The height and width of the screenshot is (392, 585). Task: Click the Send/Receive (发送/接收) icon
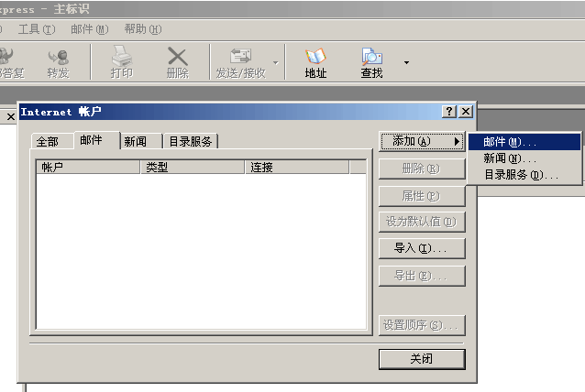click(240, 62)
